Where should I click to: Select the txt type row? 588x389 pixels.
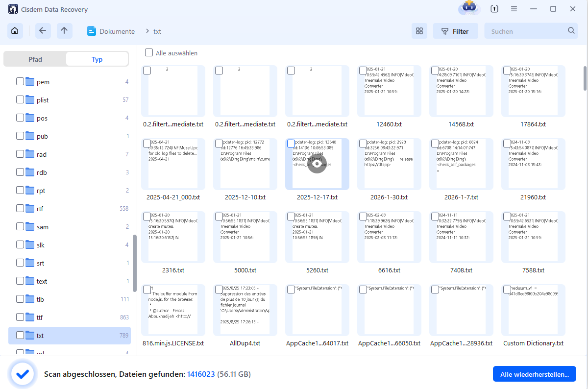(70, 336)
